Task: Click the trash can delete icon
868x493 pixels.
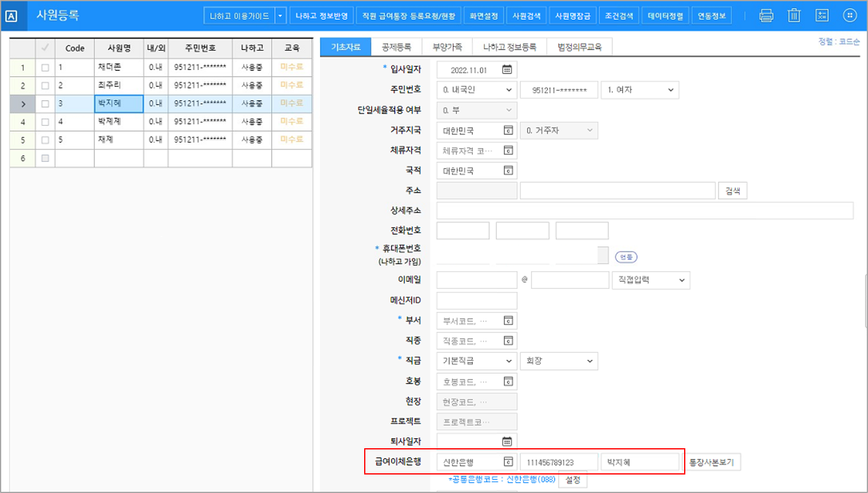Action: click(x=793, y=16)
